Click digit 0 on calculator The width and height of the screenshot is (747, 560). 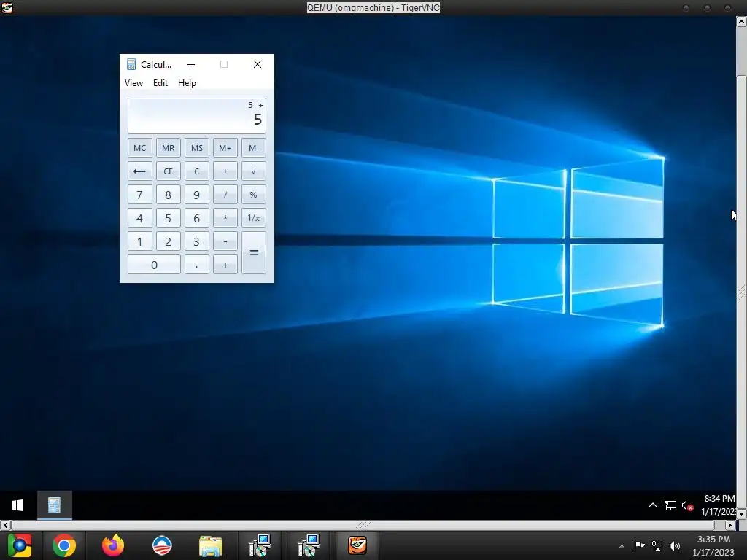(x=154, y=264)
